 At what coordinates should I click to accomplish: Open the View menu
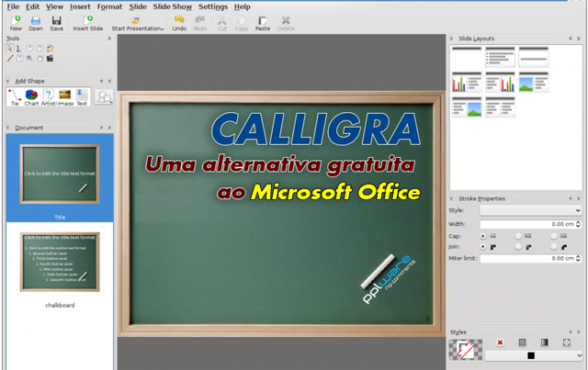[x=54, y=6]
